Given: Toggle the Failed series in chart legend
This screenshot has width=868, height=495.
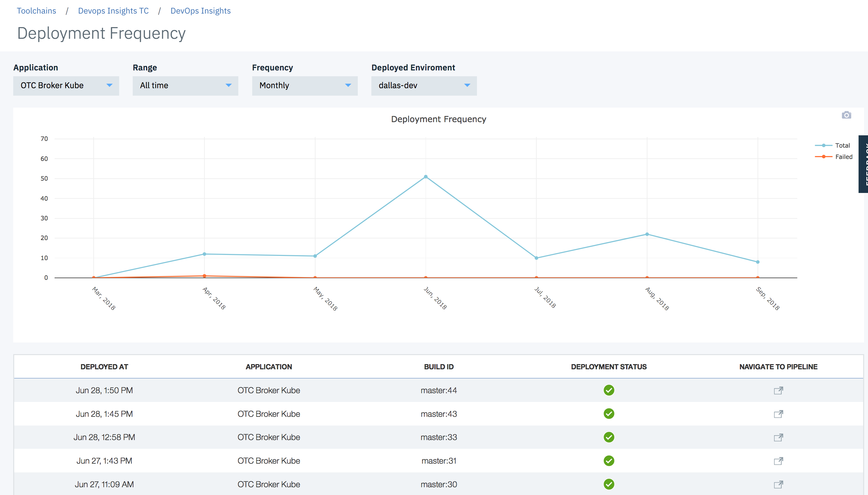Looking at the screenshot, I should (x=843, y=157).
